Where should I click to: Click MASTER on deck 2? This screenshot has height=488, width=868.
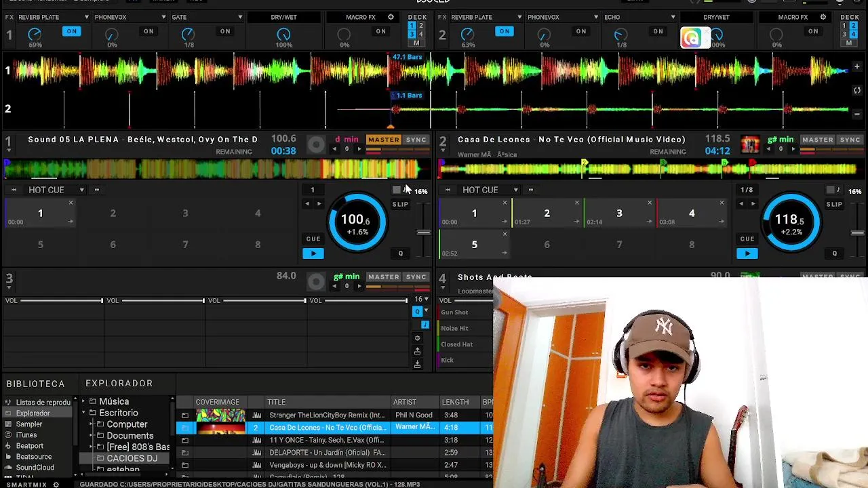tap(818, 140)
